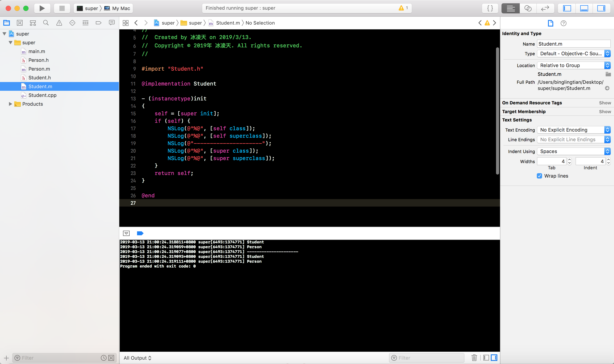Clear console with trash icon
Viewport: 614px width, 364px height.
click(474, 358)
